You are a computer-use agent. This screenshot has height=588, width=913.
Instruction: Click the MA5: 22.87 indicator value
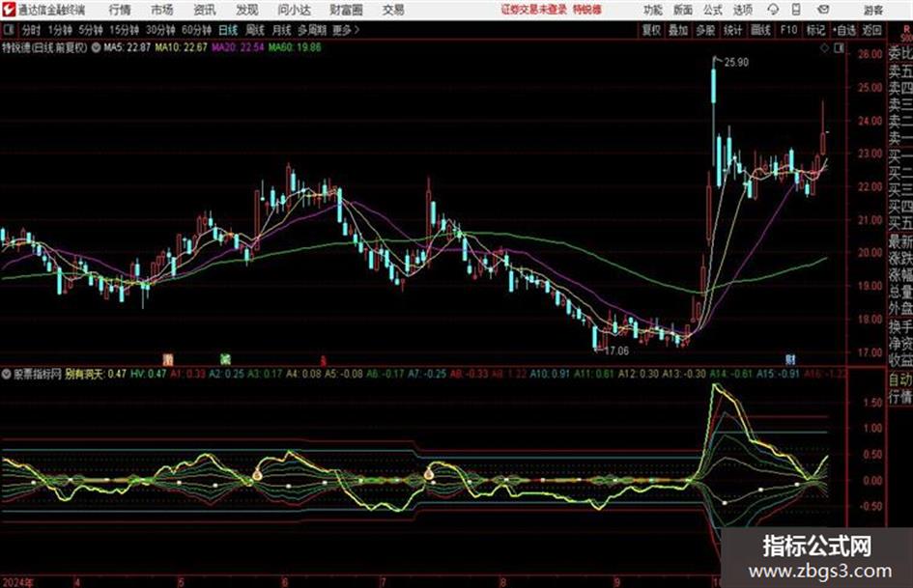127,47
